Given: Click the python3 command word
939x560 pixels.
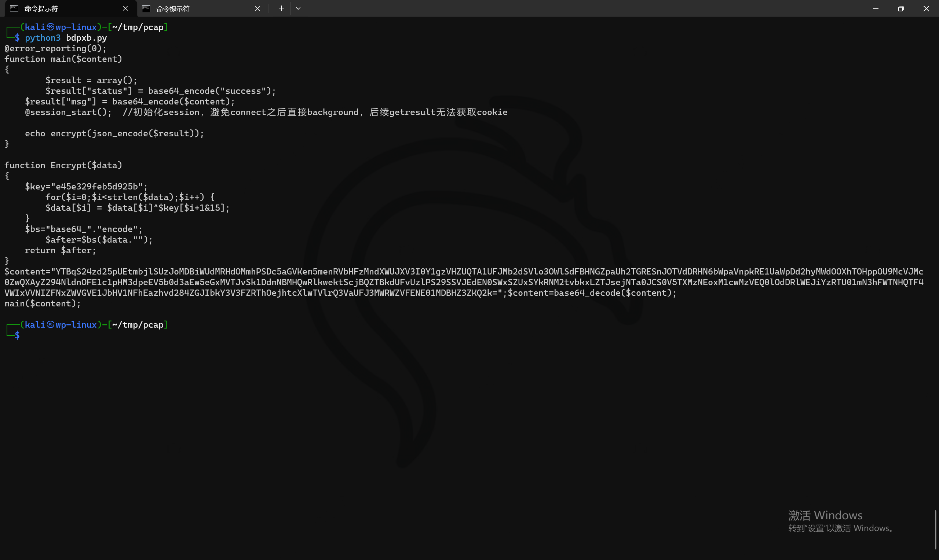Looking at the screenshot, I should 43,38.
